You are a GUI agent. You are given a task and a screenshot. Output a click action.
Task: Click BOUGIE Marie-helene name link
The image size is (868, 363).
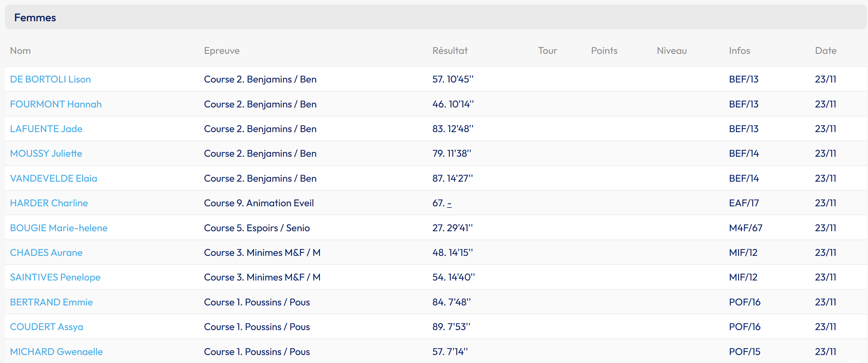click(x=59, y=228)
